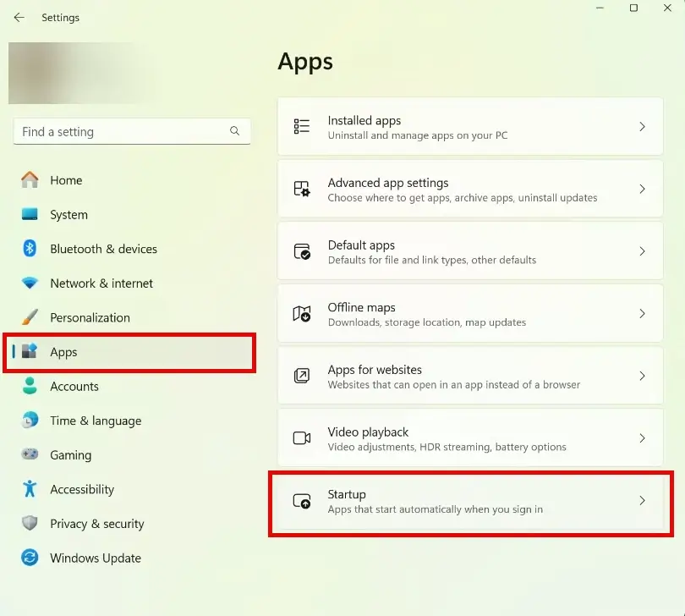The height and width of the screenshot is (616, 685).
Task: Open Accounts label in sidebar
Action: [74, 387]
